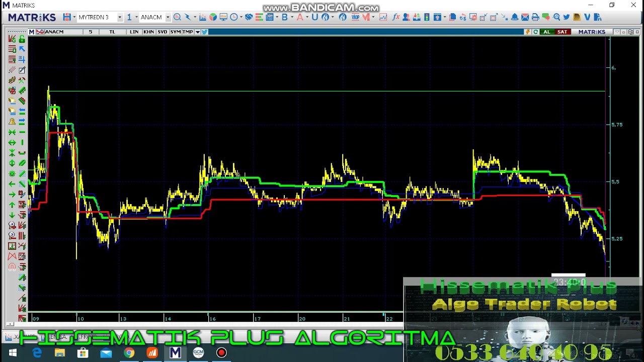Click the blue lightning arrow tool
This screenshot has width=644, height=362.
coord(188,17)
